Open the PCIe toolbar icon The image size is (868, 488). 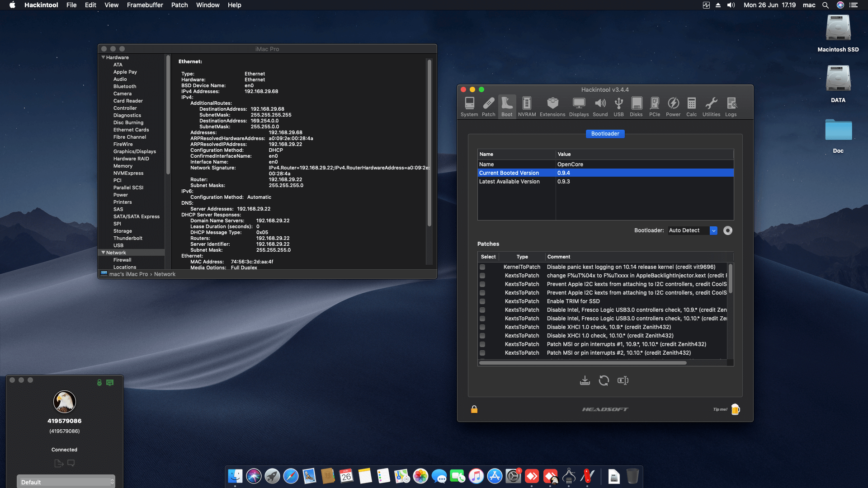coord(655,107)
